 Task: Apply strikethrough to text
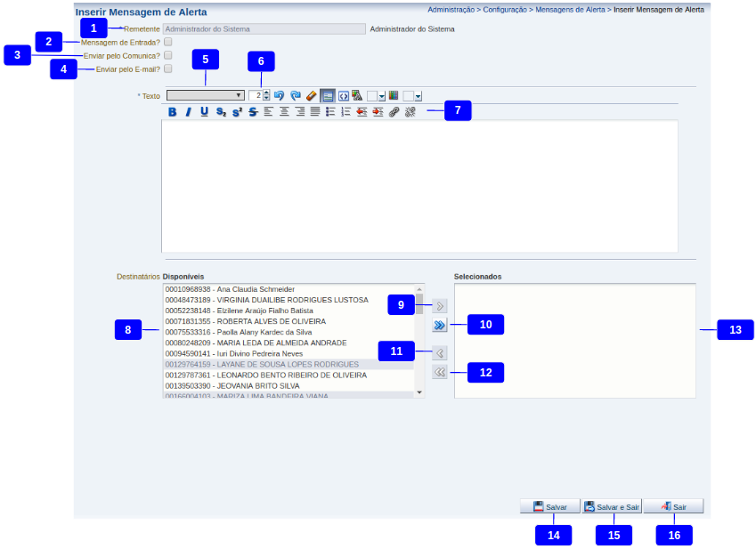(253, 112)
